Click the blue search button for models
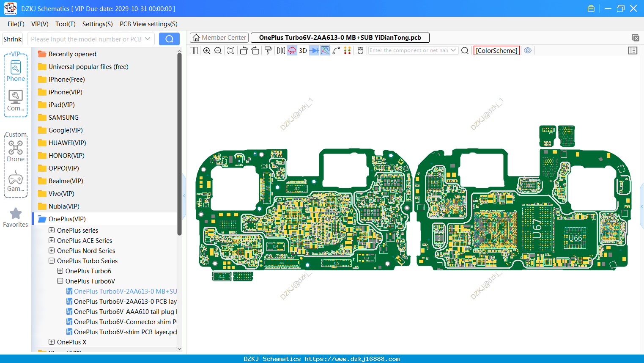 point(169,39)
